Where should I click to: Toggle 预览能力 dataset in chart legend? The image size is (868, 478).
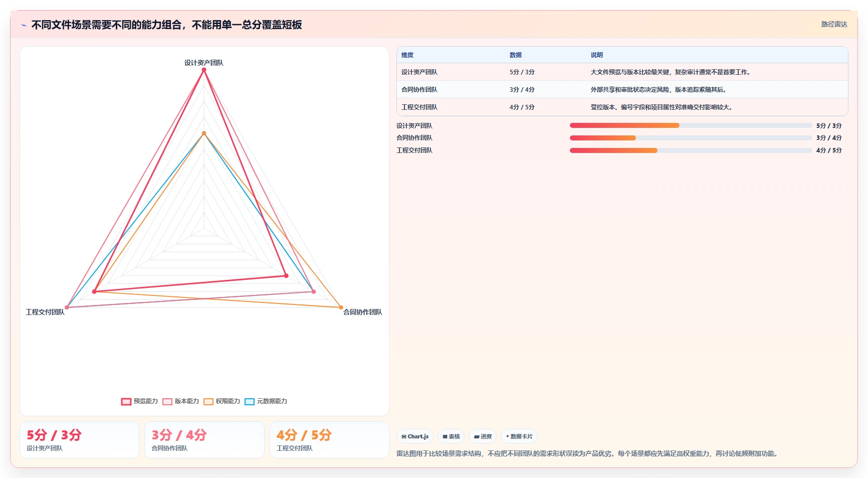(x=139, y=401)
